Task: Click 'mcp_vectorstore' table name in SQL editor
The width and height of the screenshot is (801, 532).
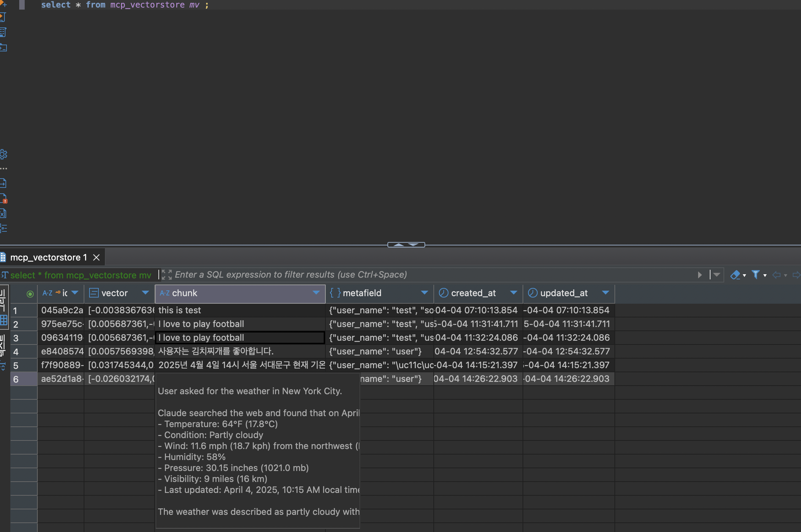Action: [147, 5]
